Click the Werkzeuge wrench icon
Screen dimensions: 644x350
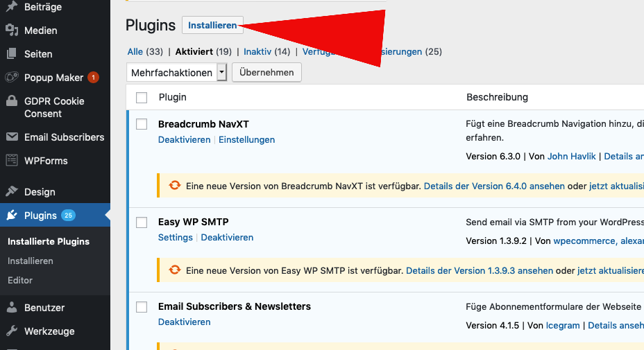click(12, 331)
